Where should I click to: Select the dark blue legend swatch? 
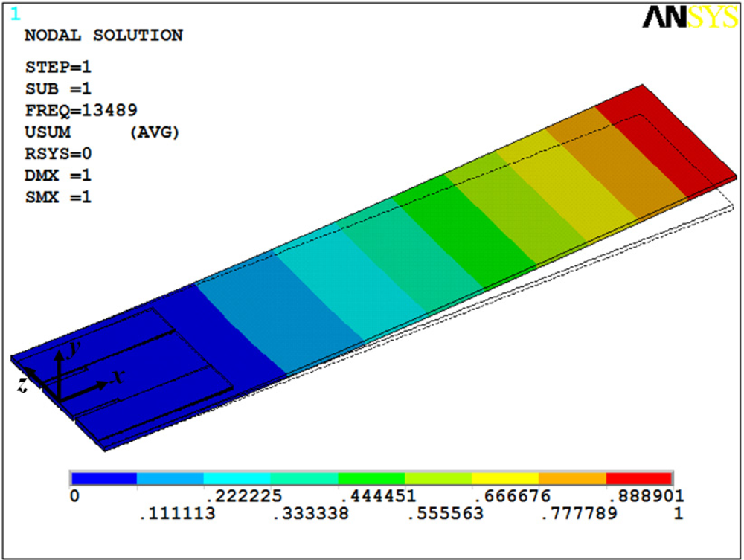point(103,477)
